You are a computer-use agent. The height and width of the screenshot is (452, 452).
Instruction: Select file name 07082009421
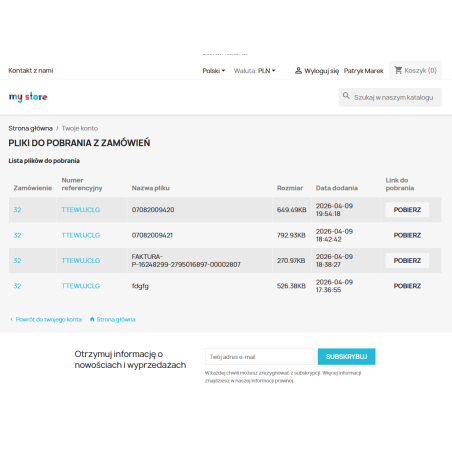pos(152,235)
